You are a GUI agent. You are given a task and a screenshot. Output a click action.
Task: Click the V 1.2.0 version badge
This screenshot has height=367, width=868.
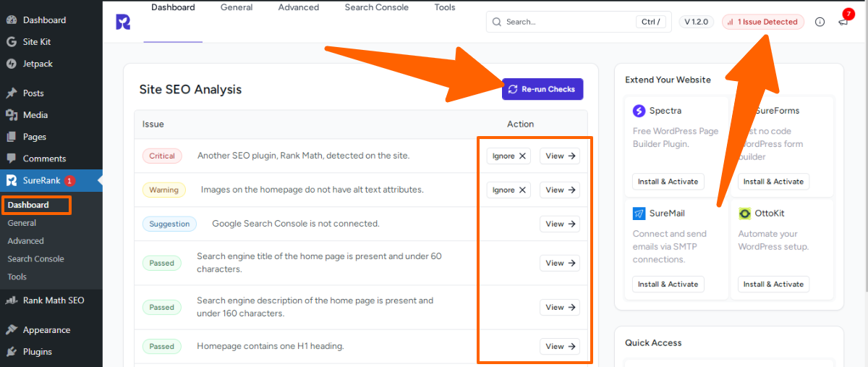(697, 22)
